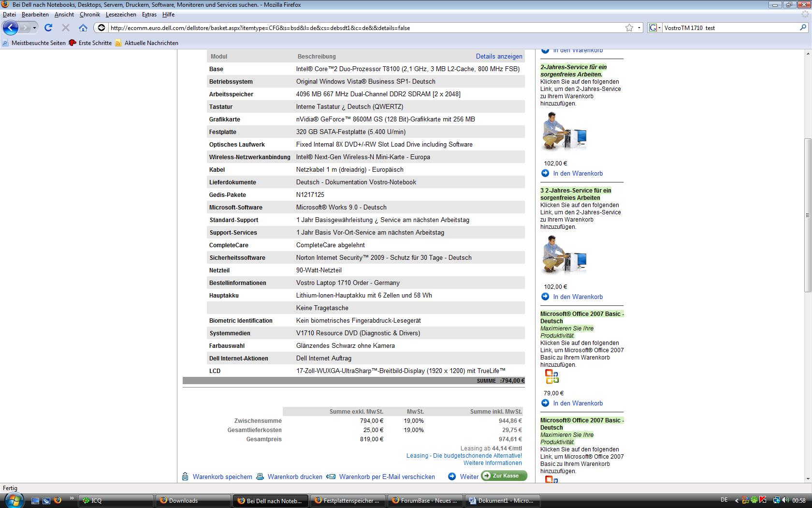Screen dimensions: 812x508
Task: Open the DE language bar selector
Action: (x=724, y=500)
